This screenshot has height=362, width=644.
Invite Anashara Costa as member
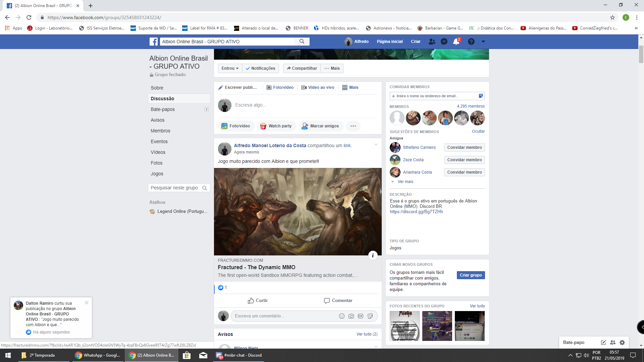point(465,172)
